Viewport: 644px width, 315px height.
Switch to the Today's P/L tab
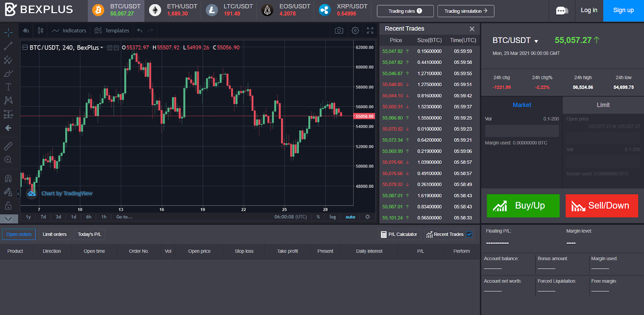tap(89, 234)
